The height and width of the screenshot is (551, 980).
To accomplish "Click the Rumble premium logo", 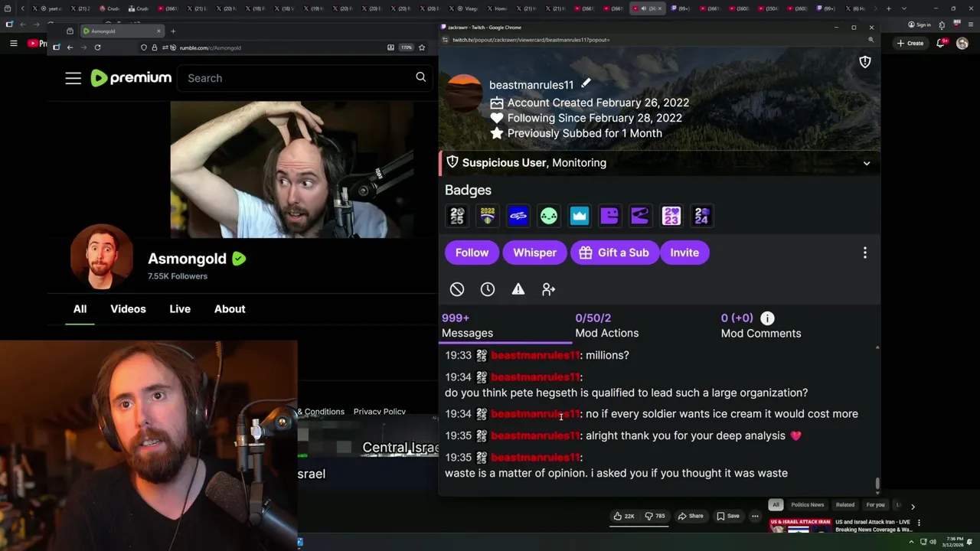I will click(131, 78).
